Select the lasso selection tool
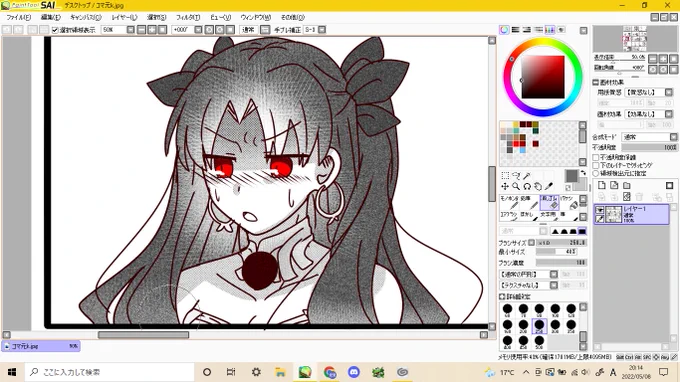The width and height of the screenshot is (680, 382). pos(516,176)
